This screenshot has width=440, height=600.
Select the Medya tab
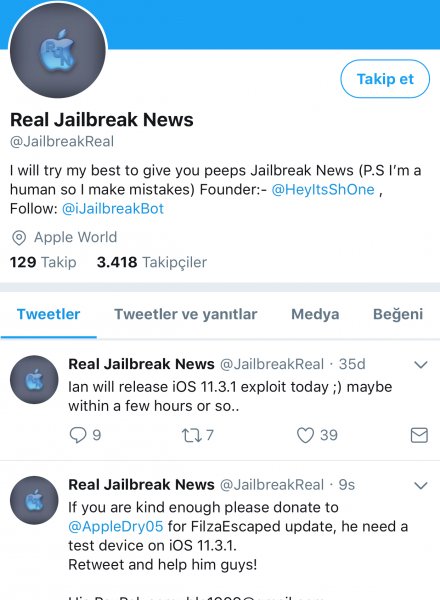315,314
